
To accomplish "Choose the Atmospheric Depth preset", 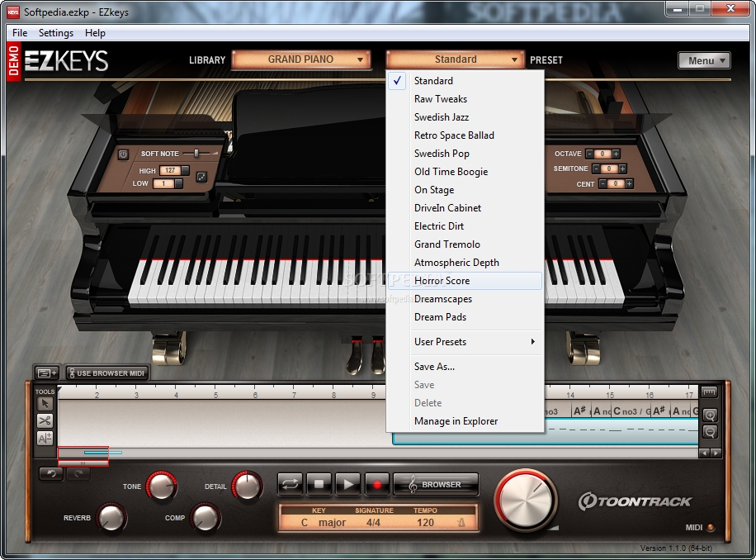I will pos(465,263).
